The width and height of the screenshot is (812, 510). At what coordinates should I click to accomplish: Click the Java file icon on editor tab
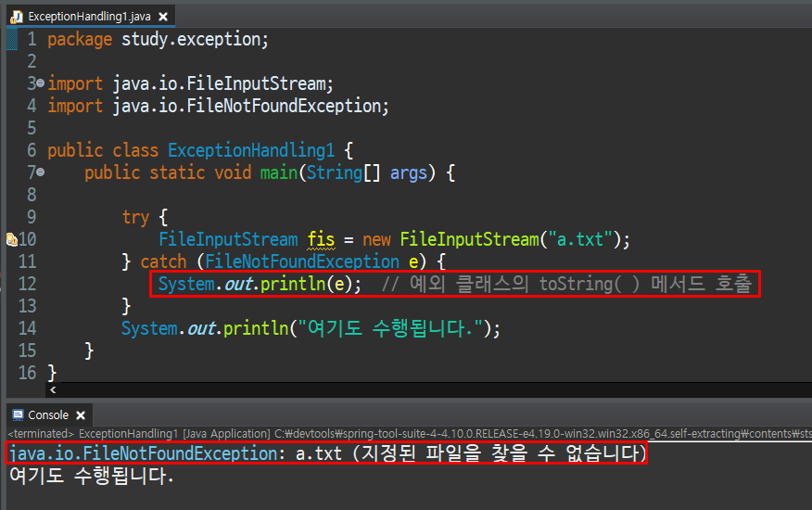click(17, 17)
